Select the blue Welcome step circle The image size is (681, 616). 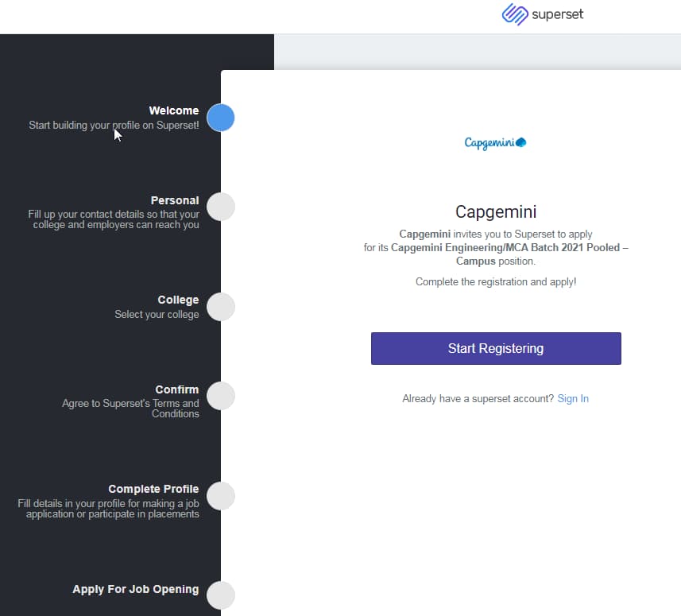(x=221, y=118)
